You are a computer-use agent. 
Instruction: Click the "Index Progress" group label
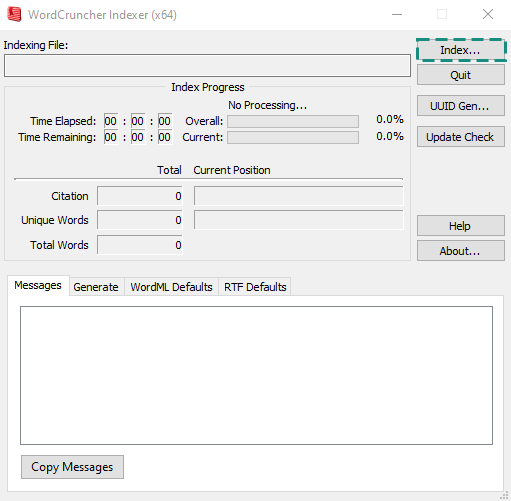[x=208, y=87]
